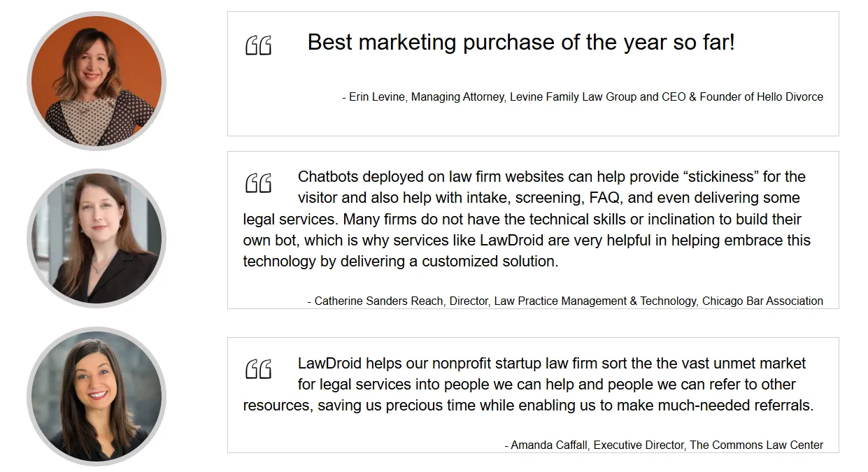Click quote icon beside "Best marketing purchase"

click(x=258, y=46)
